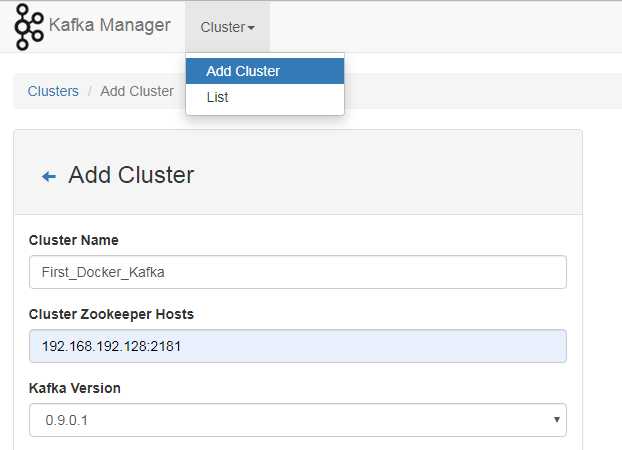Select Add Cluster from the Cluster menu
622x450 pixels.
(265, 71)
